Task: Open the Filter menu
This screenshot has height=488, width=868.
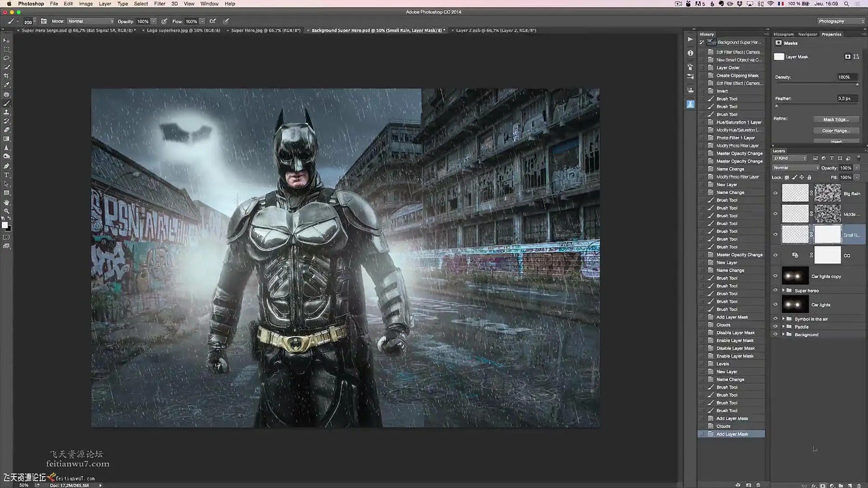Action: pos(160,4)
